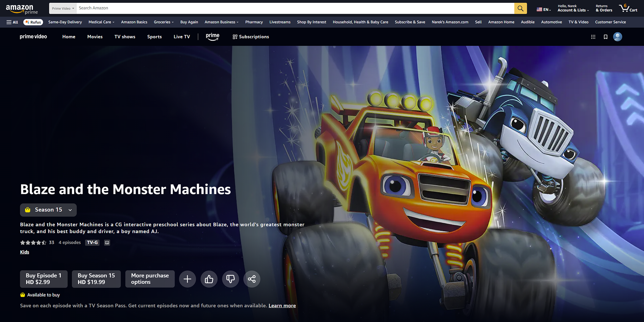Image resolution: width=644 pixels, height=322 pixels.
Task: Click into the Search Amazon field
Action: tap(295, 8)
